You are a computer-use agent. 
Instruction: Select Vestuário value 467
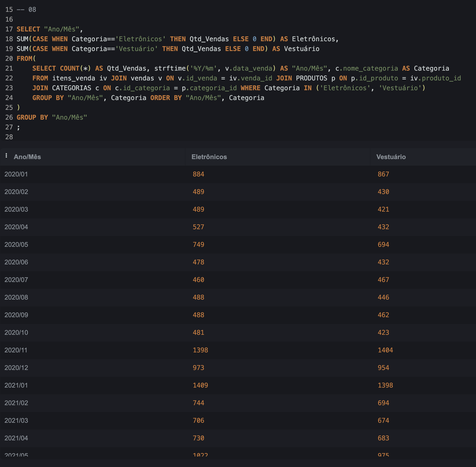pyautogui.click(x=383, y=280)
